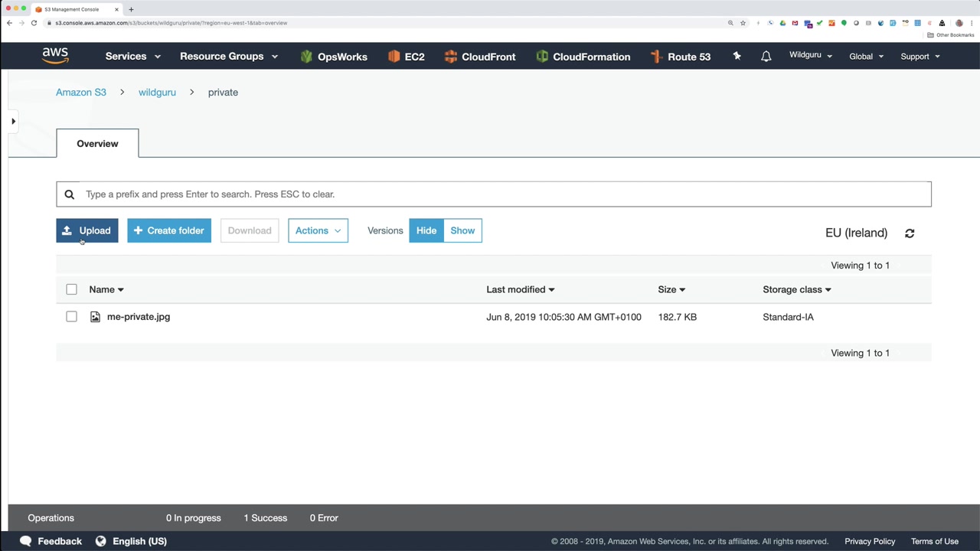Click Create folder button

coord(169,230)
